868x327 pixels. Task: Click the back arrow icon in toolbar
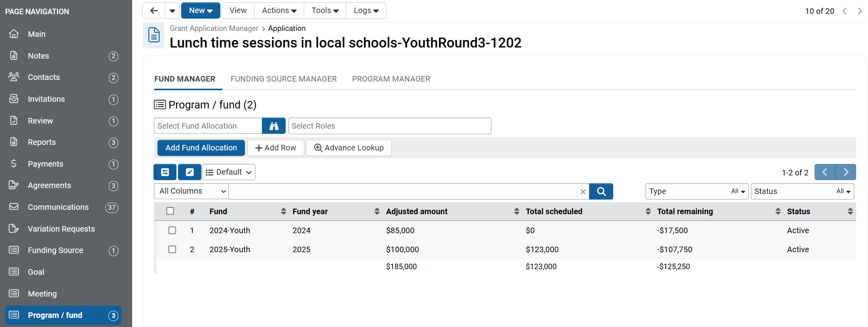(x=154, y=11)
